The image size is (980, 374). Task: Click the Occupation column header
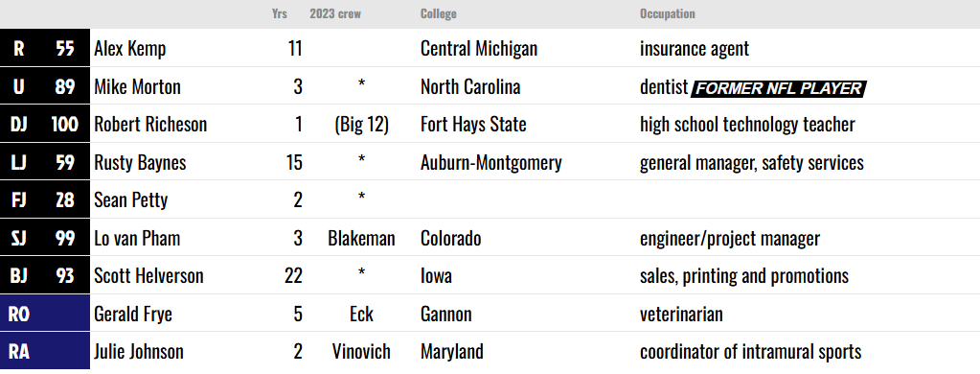[x=667, y=13]
